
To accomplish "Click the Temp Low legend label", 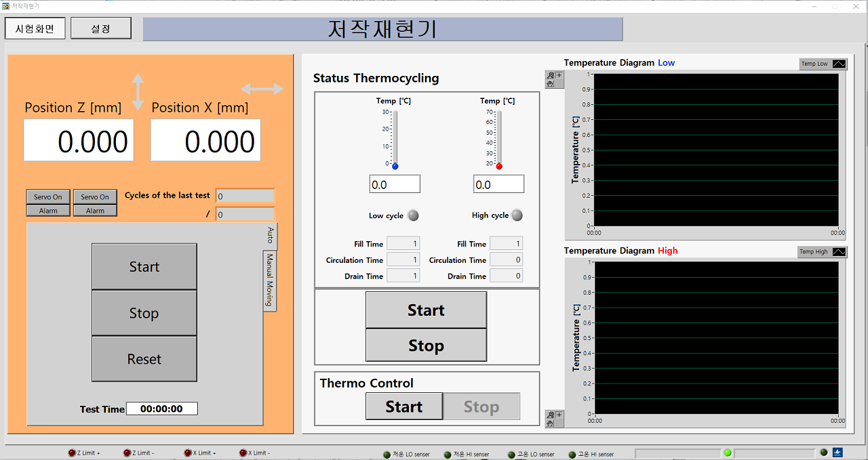I will click(814, 64).
